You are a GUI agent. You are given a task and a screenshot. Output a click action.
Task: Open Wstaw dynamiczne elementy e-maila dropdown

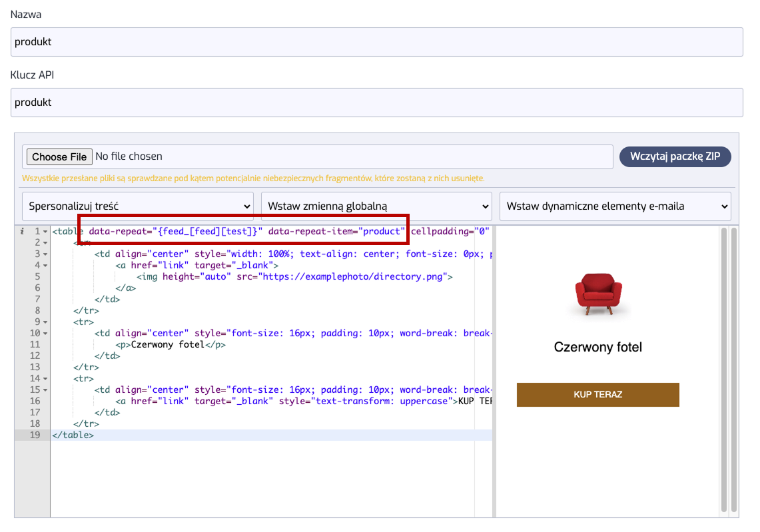(615, 206)
